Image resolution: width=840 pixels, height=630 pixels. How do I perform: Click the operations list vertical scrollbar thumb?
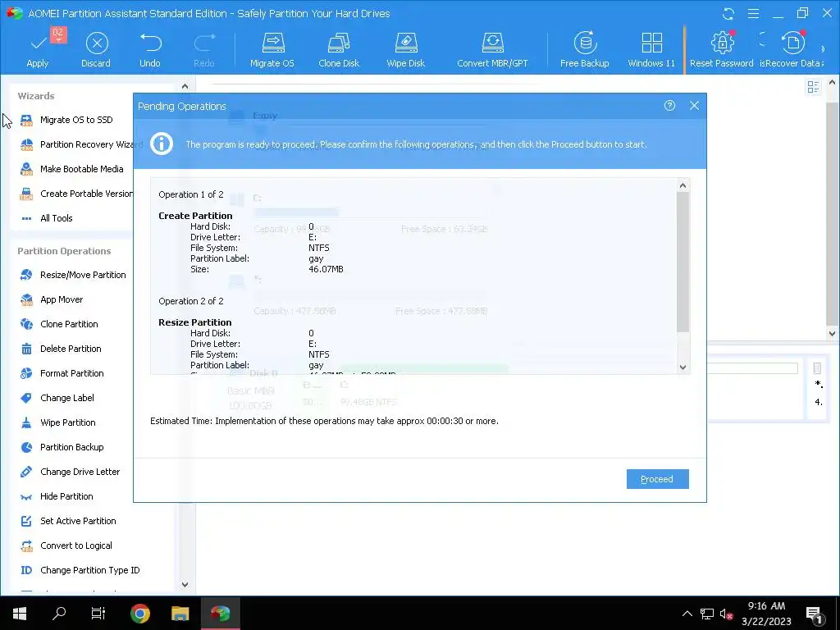683,262
